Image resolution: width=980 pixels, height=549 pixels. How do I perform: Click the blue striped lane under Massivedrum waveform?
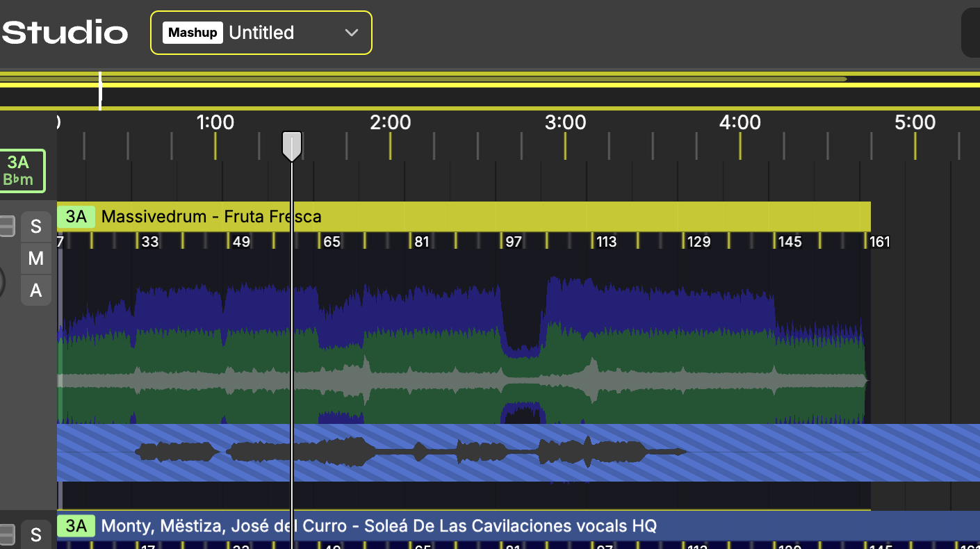[x=765, y=452]
